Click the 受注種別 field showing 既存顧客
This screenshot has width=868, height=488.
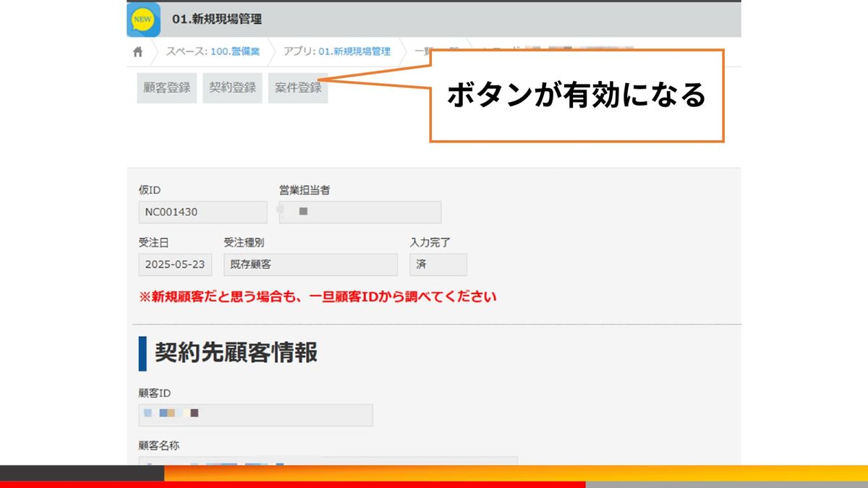pos(310,265)
